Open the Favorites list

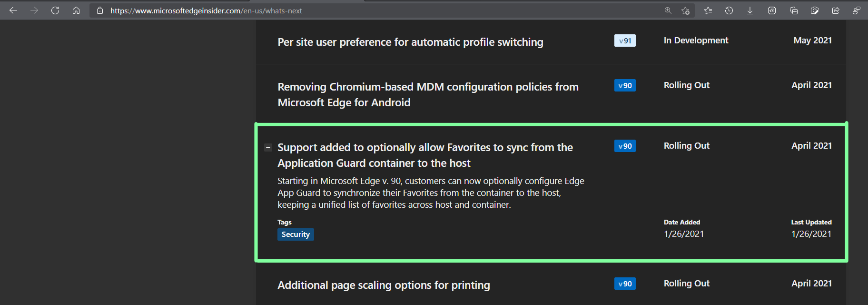pos(708,10)
